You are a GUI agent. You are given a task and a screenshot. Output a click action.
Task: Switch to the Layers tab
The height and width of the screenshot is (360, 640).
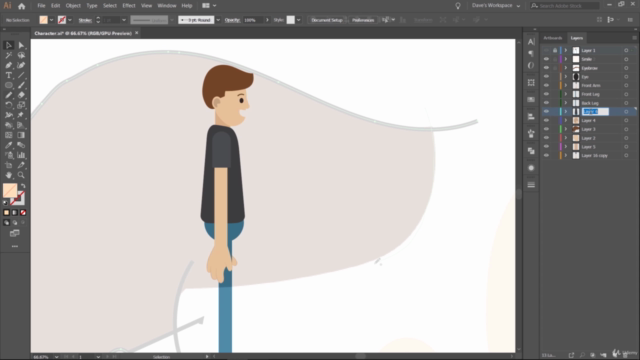(x=577, y=38)
